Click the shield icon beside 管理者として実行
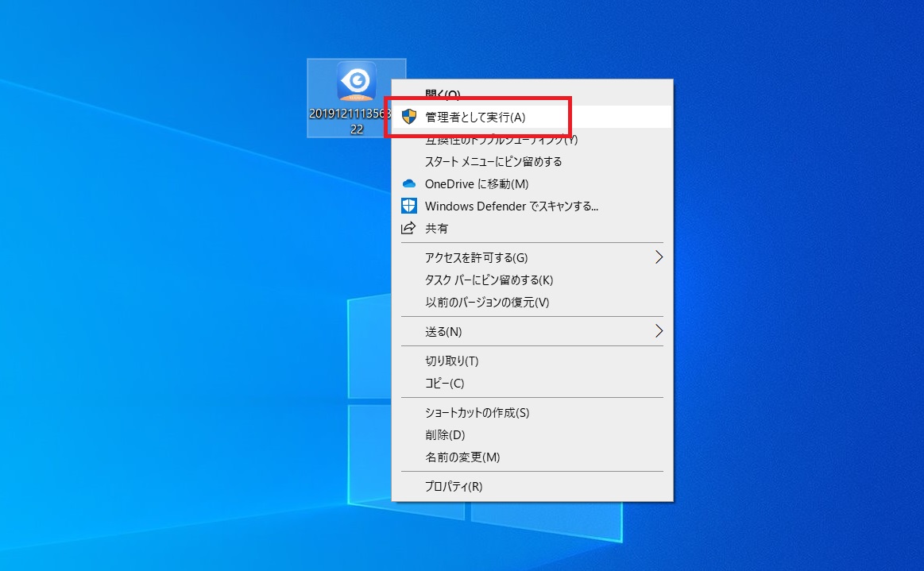Viewport: 924px width, 571px height. click(x=409, y=117)
